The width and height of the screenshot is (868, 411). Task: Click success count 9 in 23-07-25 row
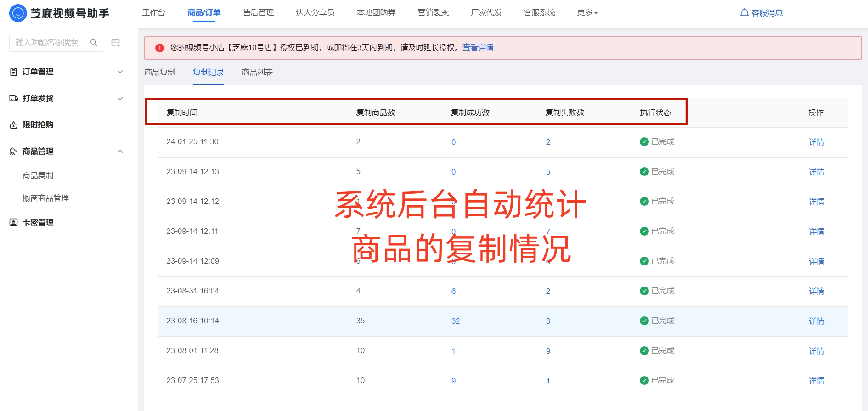point(453,381)
